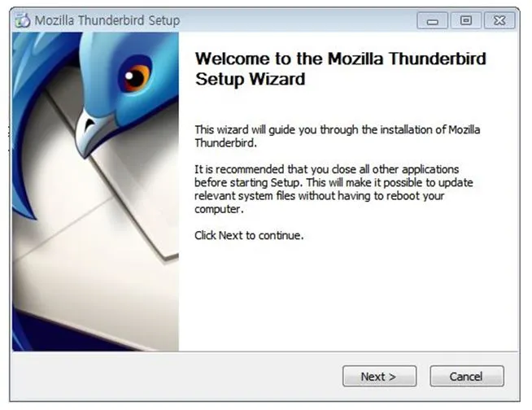The image size is (532, 410).
Task: Click the 'It is recommended' paragraph text
Action: [x=334, y=189]
